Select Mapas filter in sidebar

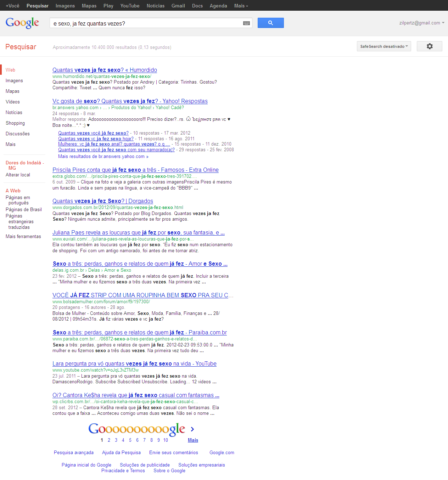[x=12, y=91]
